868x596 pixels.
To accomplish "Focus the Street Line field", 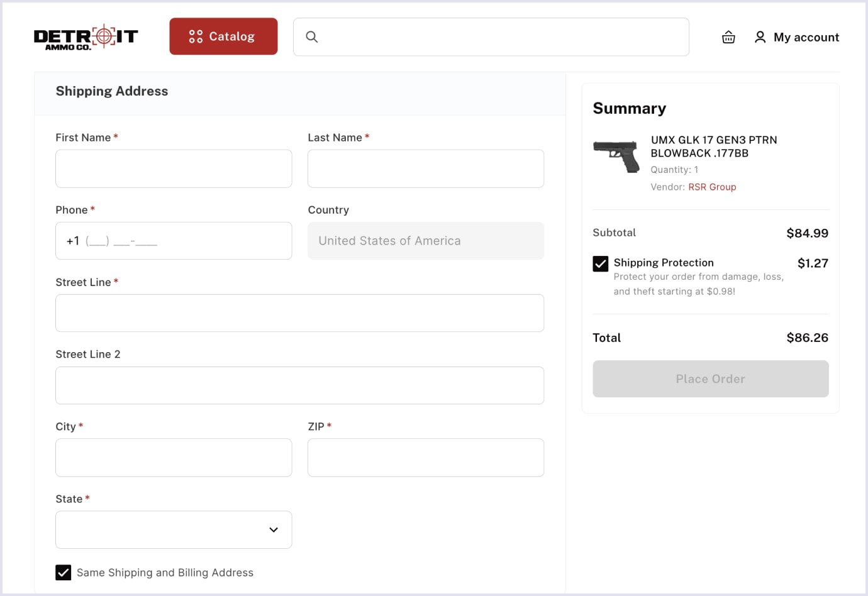I will (299, 313).
